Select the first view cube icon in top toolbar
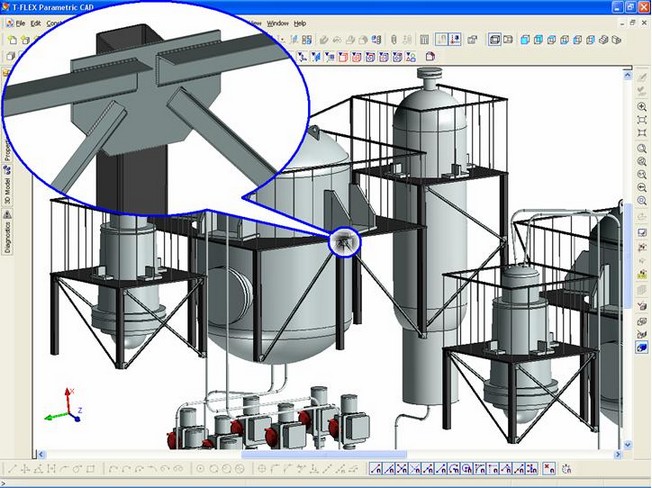The height and width of the screenshot is (488, 652). coord(525,40)
